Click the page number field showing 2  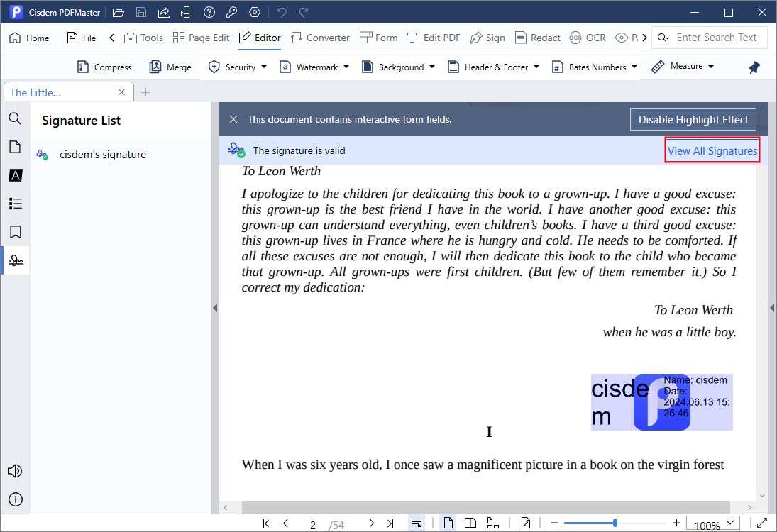click(313, 525)
